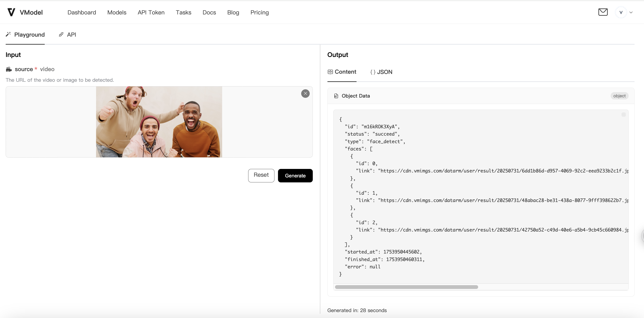Click the horizontal scrollbar under JSON output

(406, 287)
